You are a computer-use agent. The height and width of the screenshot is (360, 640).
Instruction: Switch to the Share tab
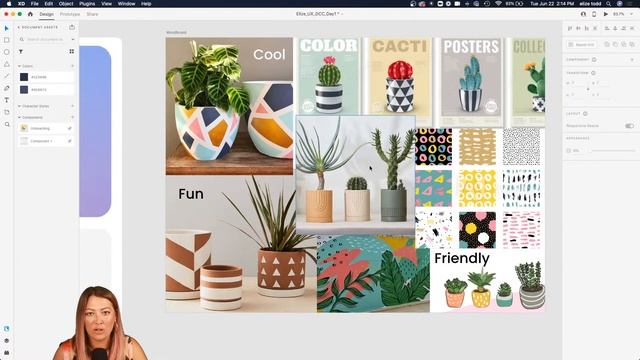point(92,14)
